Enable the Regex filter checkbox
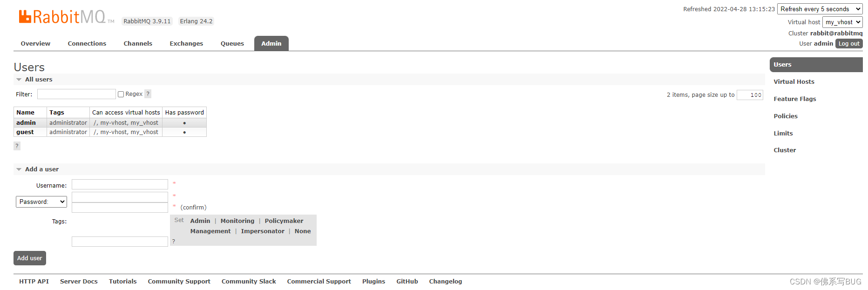Viewport: 868px width, 290px height. click(x=121, y=94)
